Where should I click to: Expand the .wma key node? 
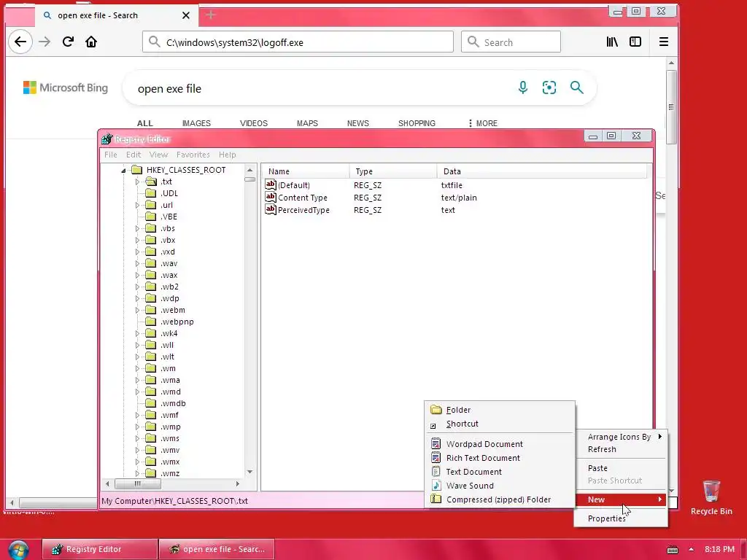point(137,380)
